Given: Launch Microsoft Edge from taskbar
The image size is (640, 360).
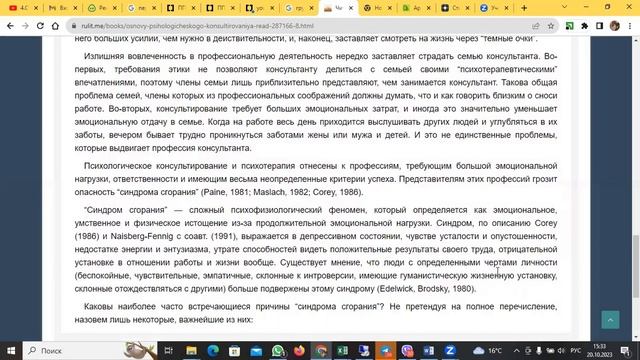Looking at the screenshot, I should click(213, 351).
